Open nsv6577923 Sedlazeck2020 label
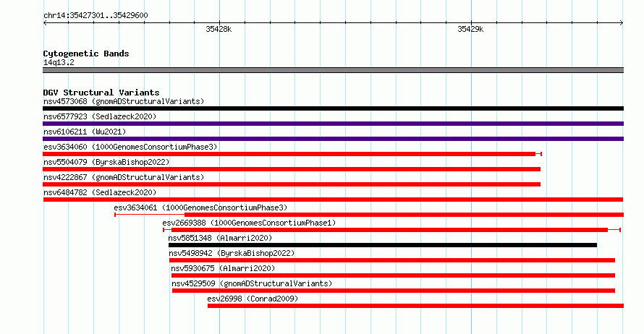644x334 pixels. coord(100,116)
